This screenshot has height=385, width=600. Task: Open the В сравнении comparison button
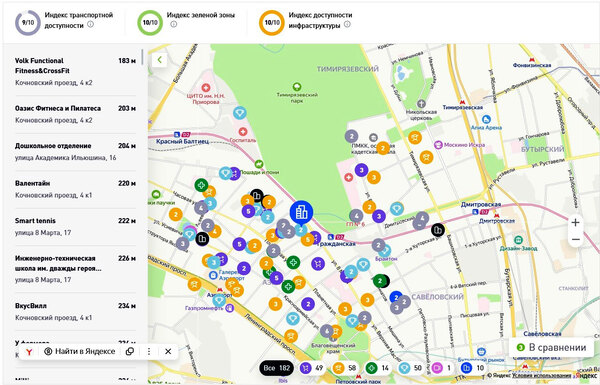click(x=551, y=347)
